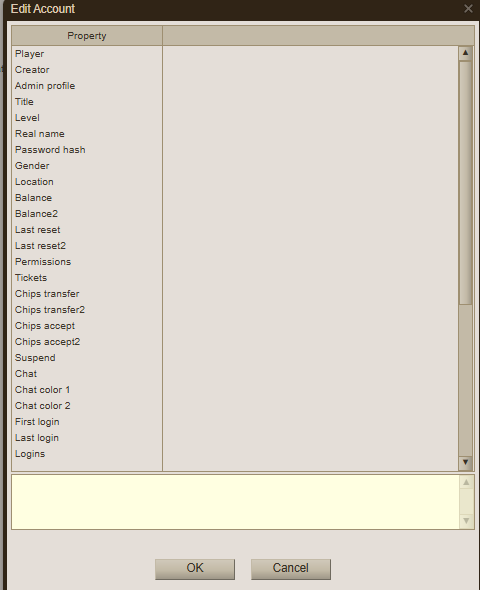Close the Edit Account dialog
The image size is (480, 590).
(468, 8)
